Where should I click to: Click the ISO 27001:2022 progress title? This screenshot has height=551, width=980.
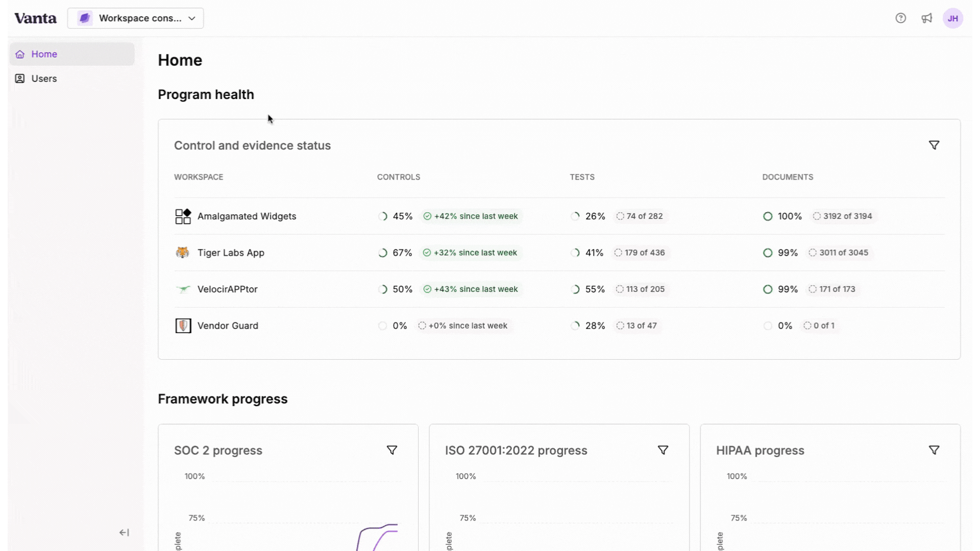tap(516, 450)
